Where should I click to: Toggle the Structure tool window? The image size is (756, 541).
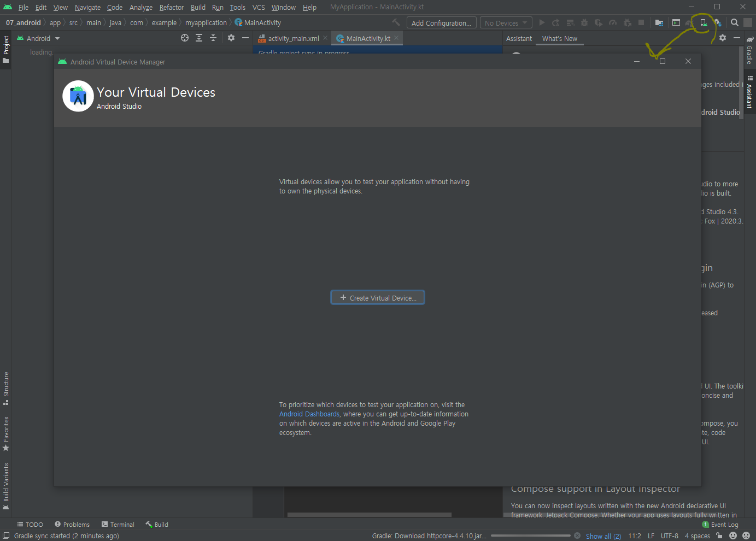[x=6, y=389]
